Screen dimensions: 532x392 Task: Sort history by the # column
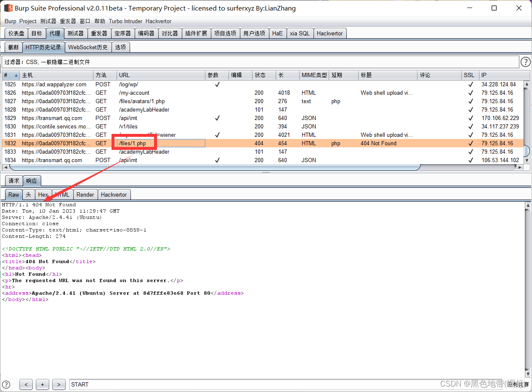10,75
